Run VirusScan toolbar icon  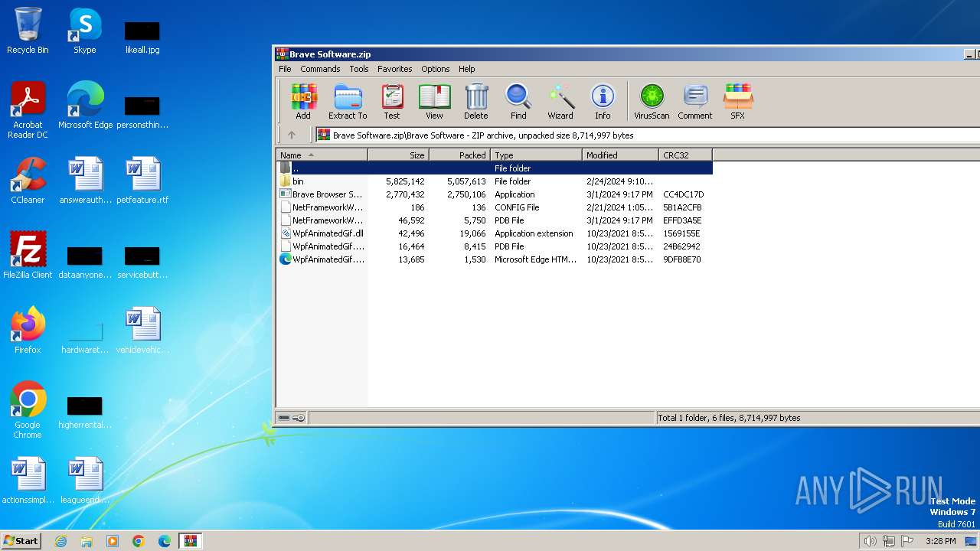pyautogui.click(x=652, y=102)
